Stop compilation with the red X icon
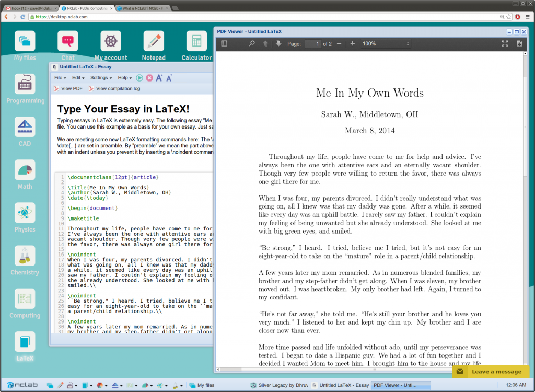The image size is (535, 392). click(x=149, y=78)
